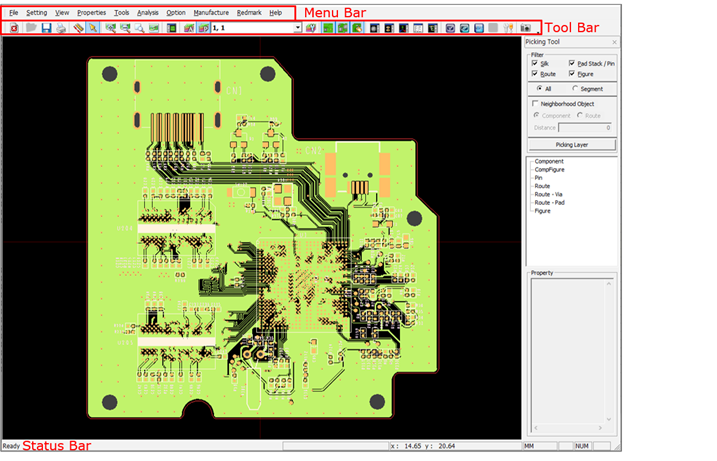Close the Picking Tool panel

pyautogui.click(x=614, y=43)
